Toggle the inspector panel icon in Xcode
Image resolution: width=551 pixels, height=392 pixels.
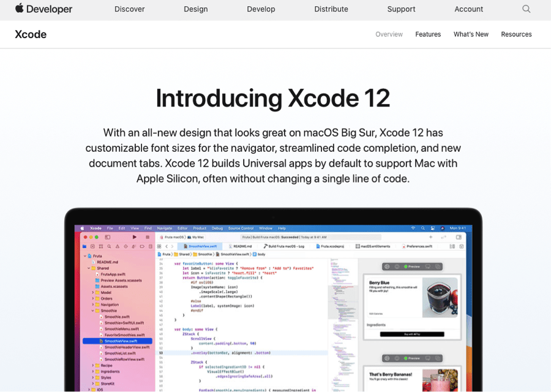click(x=459, y=237)
